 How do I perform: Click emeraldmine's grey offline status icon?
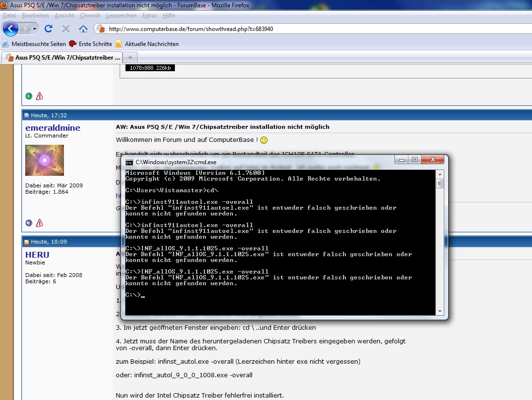point(29,223)
